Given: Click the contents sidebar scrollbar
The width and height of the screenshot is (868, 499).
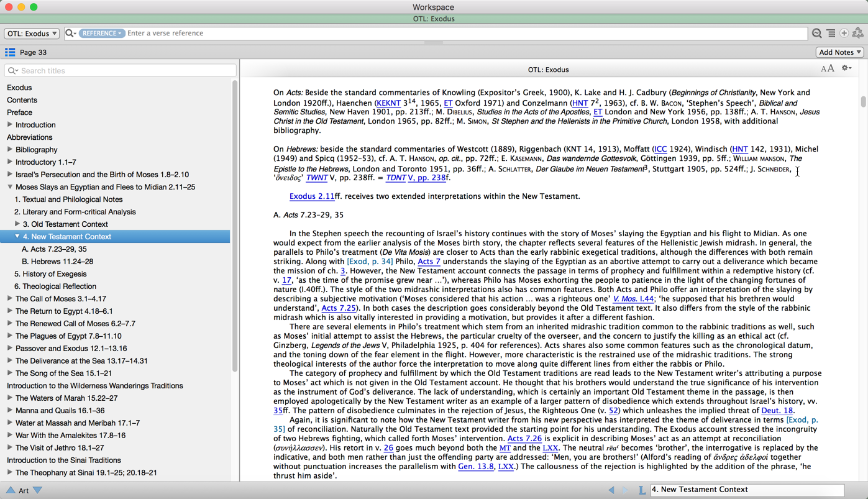Looking at the screenshot, I should (x=235, y=226).
